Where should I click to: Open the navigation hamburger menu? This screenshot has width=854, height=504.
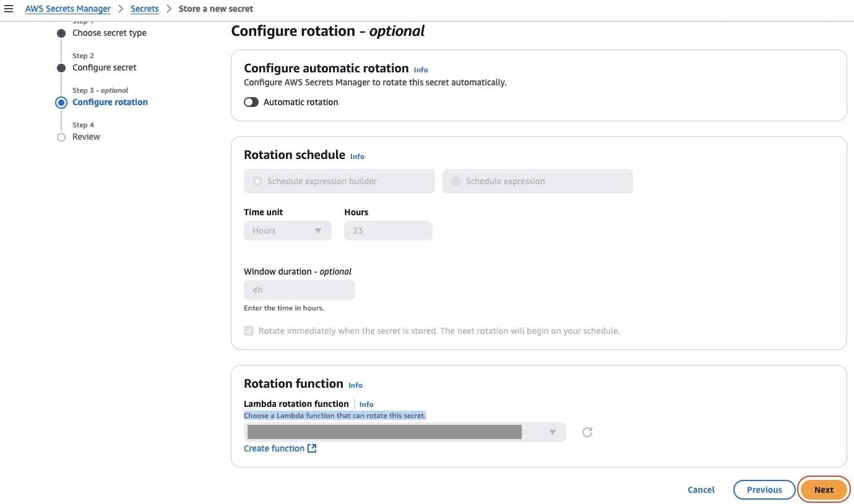[9, 8]
